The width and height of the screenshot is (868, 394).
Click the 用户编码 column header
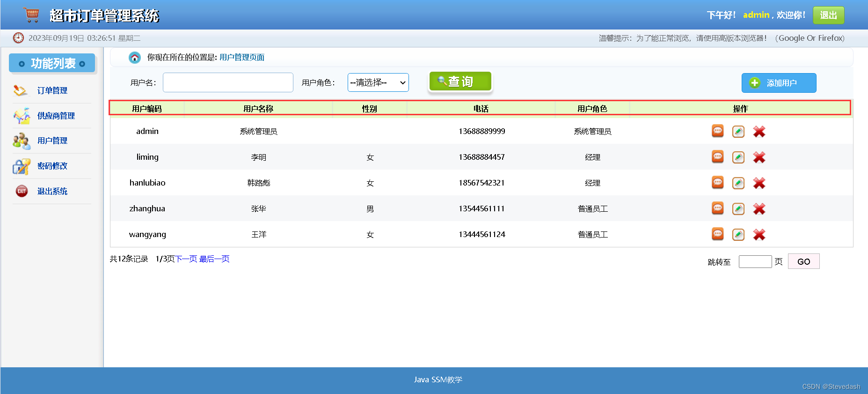click(x=147, y=109)
